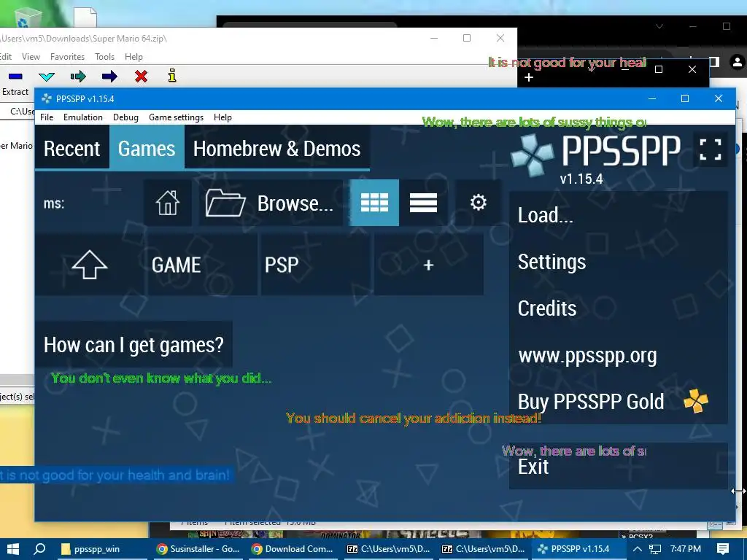Open the notification center icon
This screenshot has width=747, height=560.
point(723,549)
